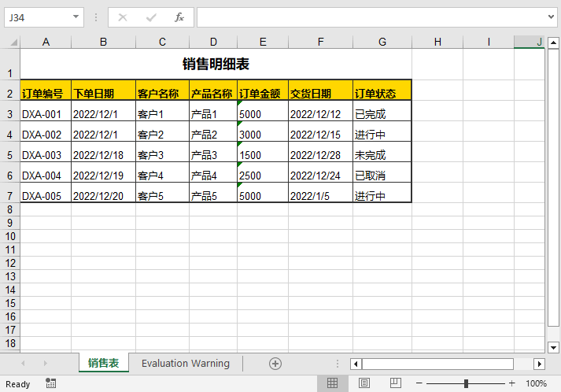Select row 5 header
Image resolution: width=561 pixels, height=392 pixels.
[x=9, y=151]
